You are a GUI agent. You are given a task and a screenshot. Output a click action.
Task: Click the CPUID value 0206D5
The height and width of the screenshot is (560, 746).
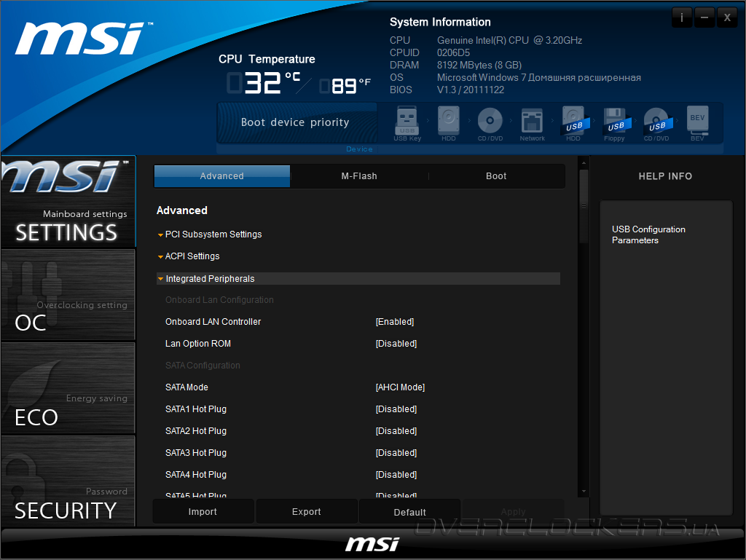[x=453, y=52]
